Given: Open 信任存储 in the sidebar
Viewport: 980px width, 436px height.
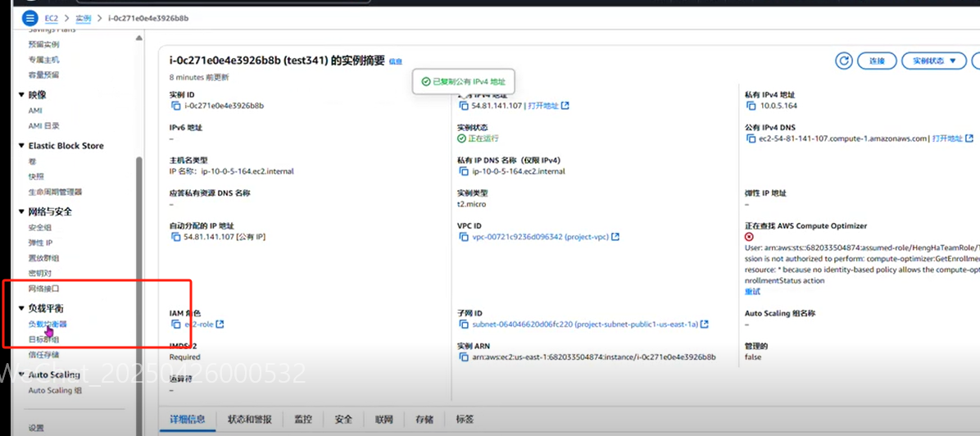Looking at the screenshot, I should click(43, 355).
